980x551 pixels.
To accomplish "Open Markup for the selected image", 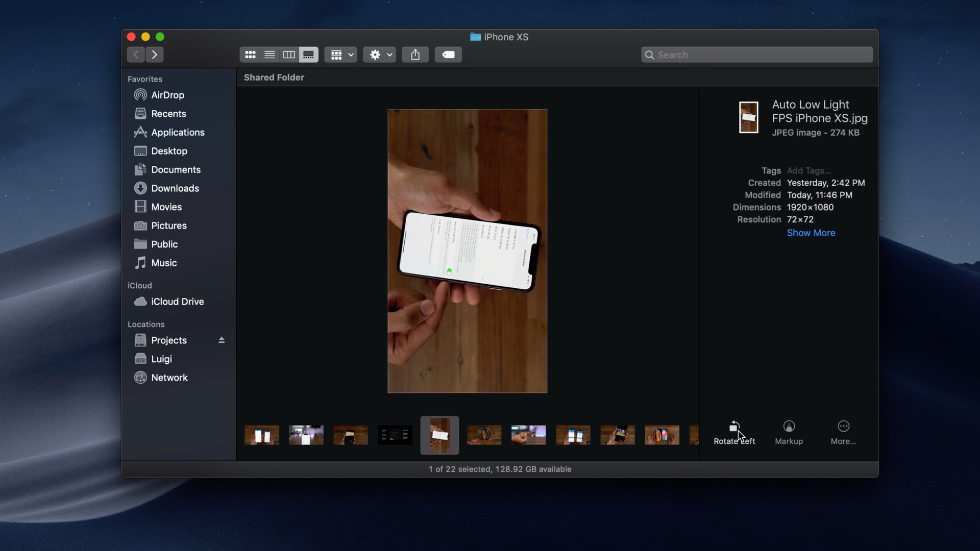I will tap(789, 432).
